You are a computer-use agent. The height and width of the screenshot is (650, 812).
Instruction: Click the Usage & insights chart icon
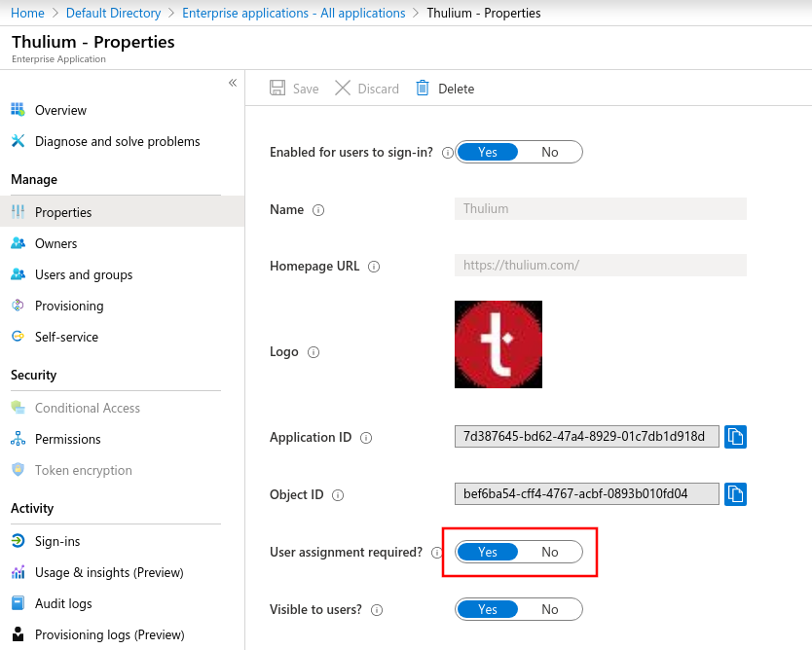tap(18, 572)
